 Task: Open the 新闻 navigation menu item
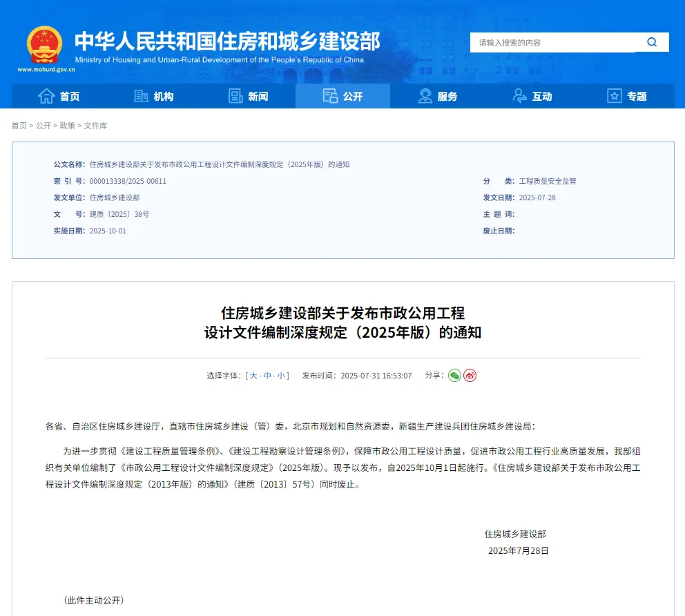coord(258,97)
